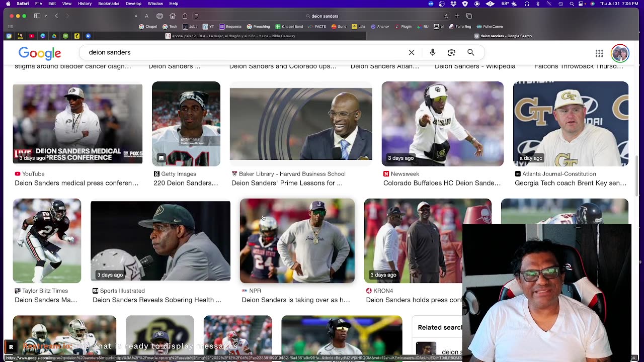
Task: Open the FOX5 medical press conference thumbnail
Action: (x=77, y=124)
